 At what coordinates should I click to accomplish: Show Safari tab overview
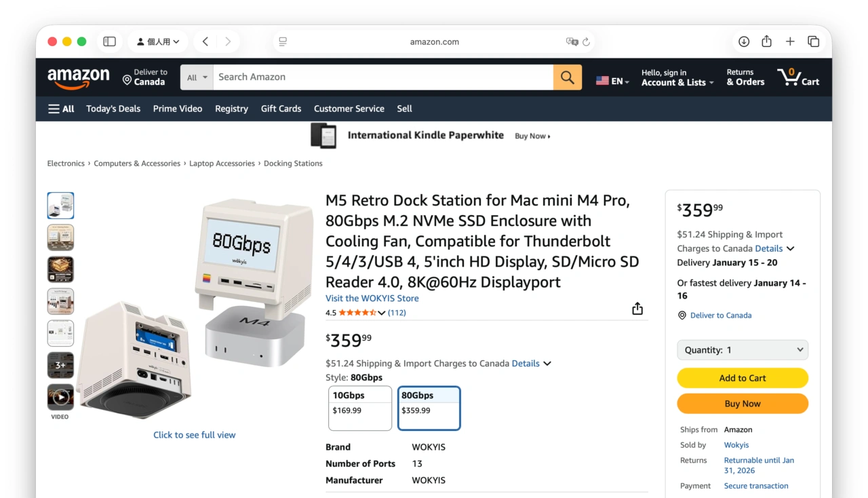[813, 41]
